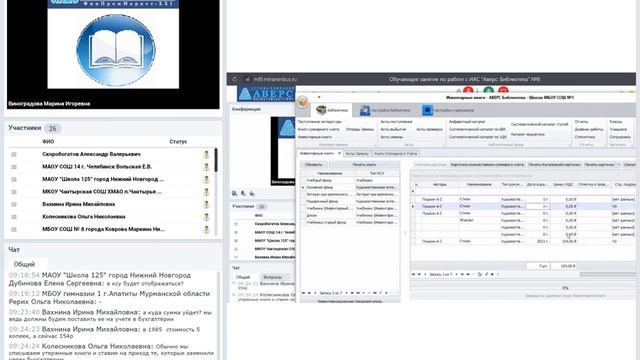
Task: Click status icon of МАОУ СОШ 14 г. Челябинск
Action: tap(207, 167)
